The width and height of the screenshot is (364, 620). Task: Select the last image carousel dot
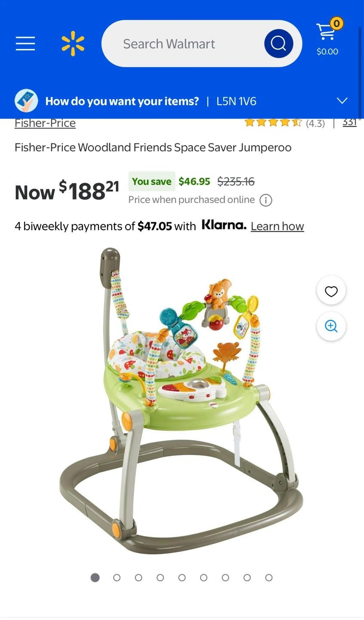[x=269, y=578]
